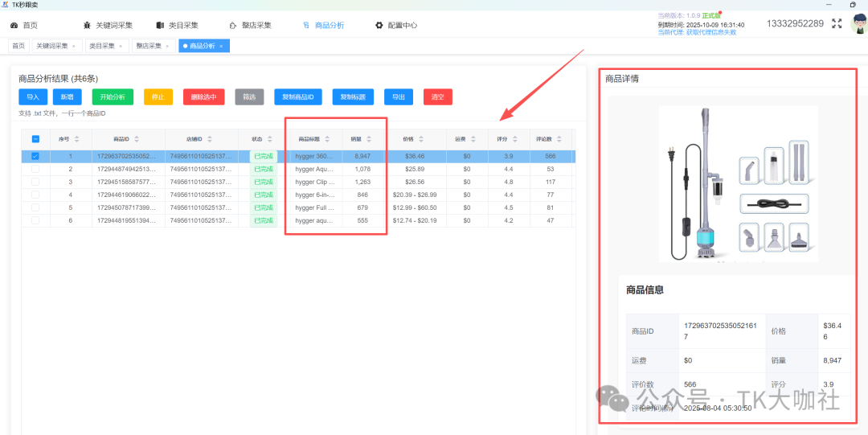Viewport: 868px width, 435px height.
Task: Open the user avatar menu
Action: click(x=858, y=24)
